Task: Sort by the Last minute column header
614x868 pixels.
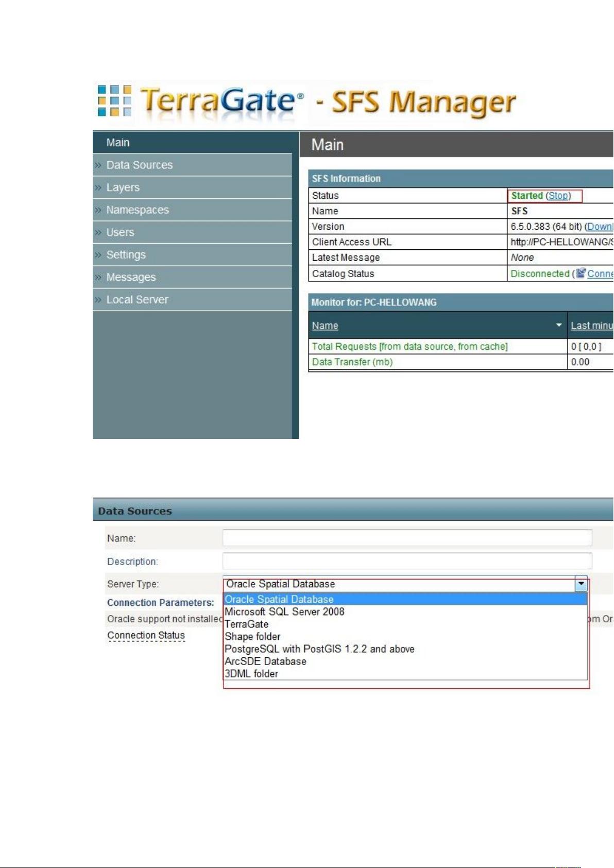Action: (x=592, y=326)
